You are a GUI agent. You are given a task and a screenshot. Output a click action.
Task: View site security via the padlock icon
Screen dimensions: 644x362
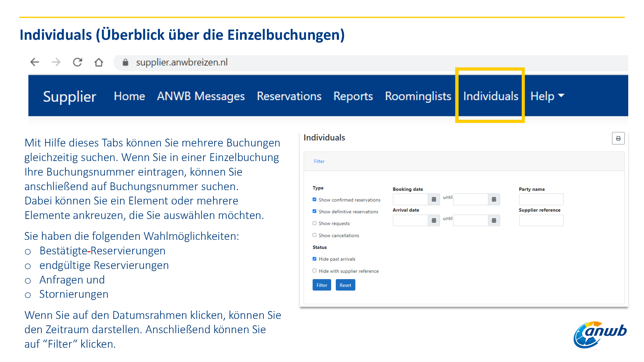tap(125, 62)
